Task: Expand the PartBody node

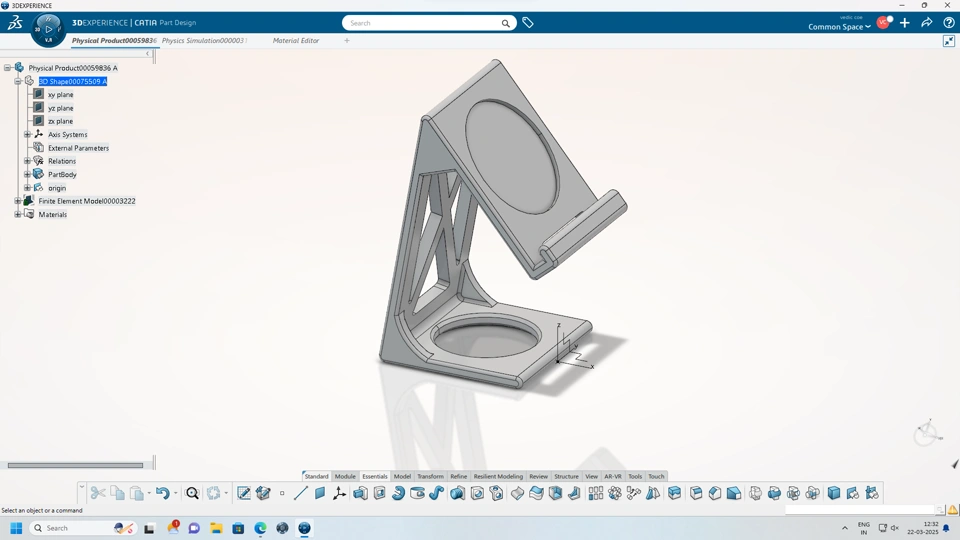Action: (x=27, y=174)
